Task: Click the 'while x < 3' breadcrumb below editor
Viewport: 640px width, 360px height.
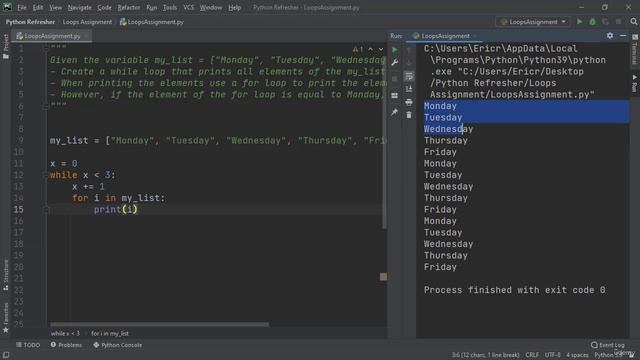Action: [65, 333]
